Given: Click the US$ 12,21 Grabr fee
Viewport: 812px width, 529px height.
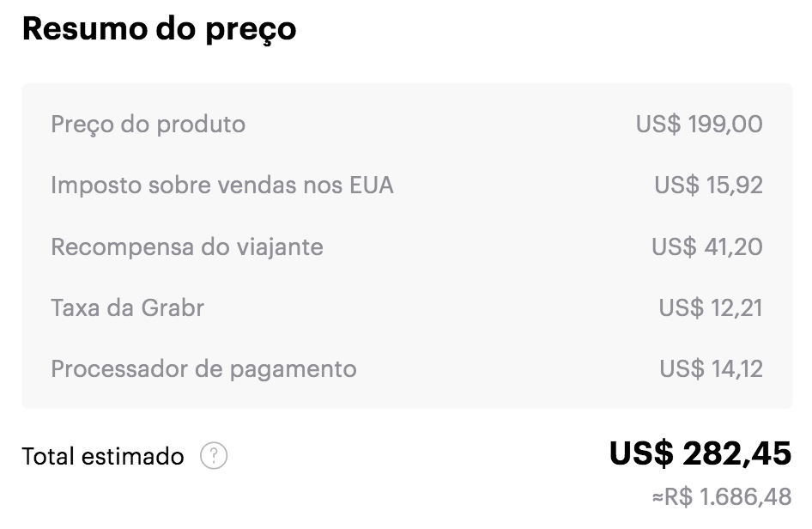Looking at the screenshot, I should click(x=711, y=308).
